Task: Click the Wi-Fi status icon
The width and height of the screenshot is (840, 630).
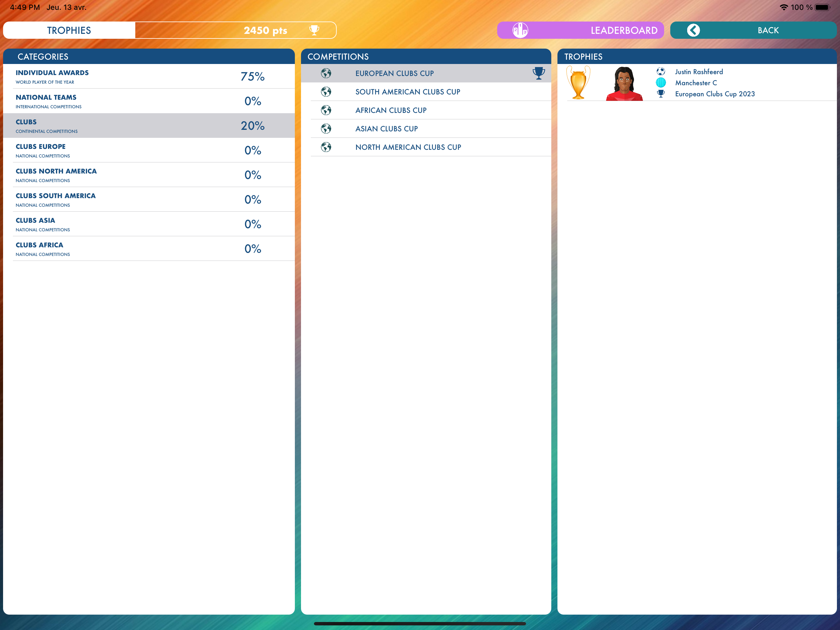Action: coord(783,7)
